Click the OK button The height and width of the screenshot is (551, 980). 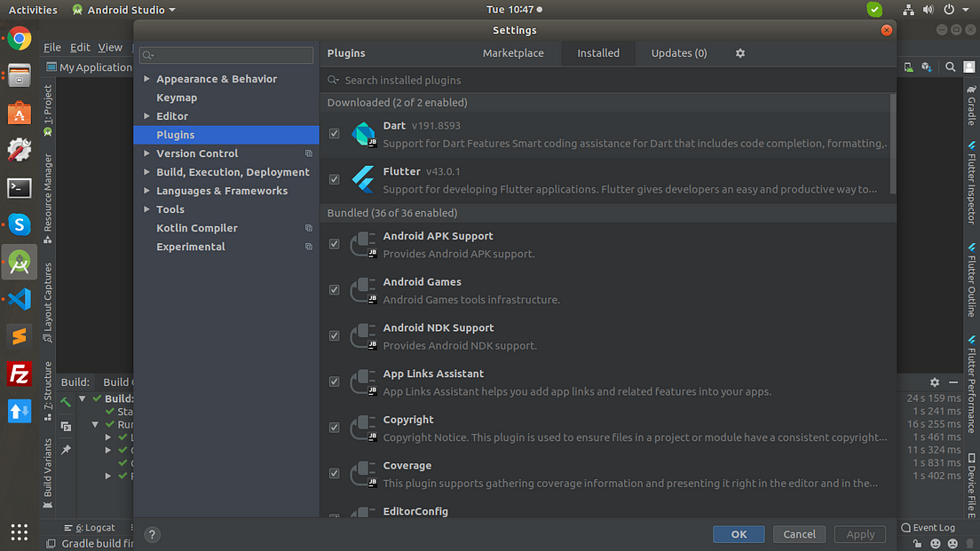739,534
